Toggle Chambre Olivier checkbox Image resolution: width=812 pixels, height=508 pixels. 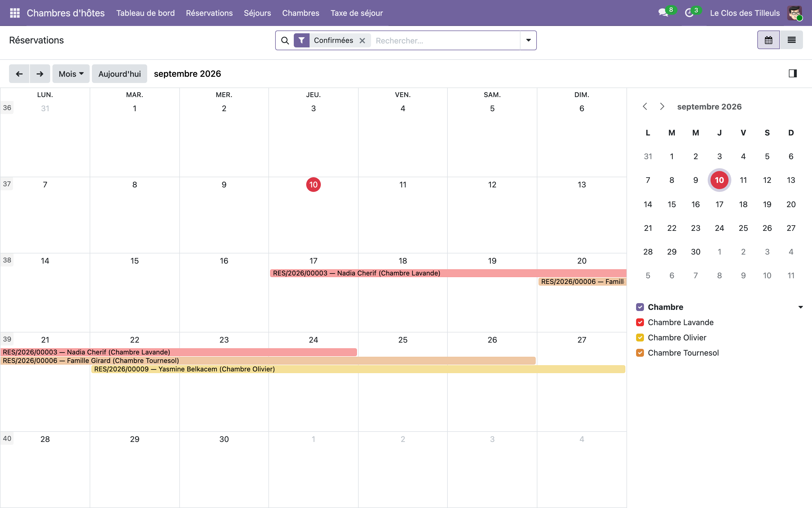pos(640,337)
